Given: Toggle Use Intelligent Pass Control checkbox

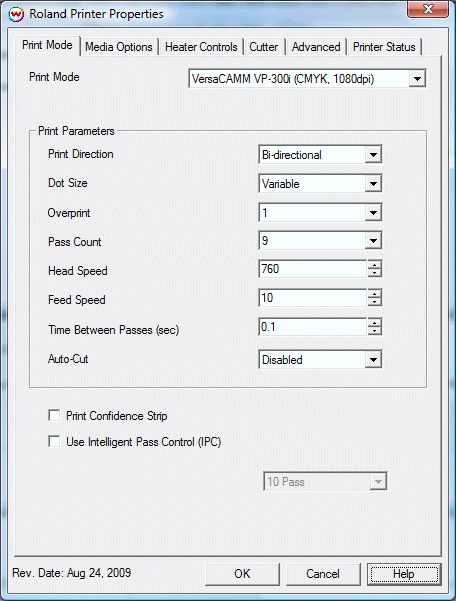Looking at the screenshot, I should click(x=54, y=442).
